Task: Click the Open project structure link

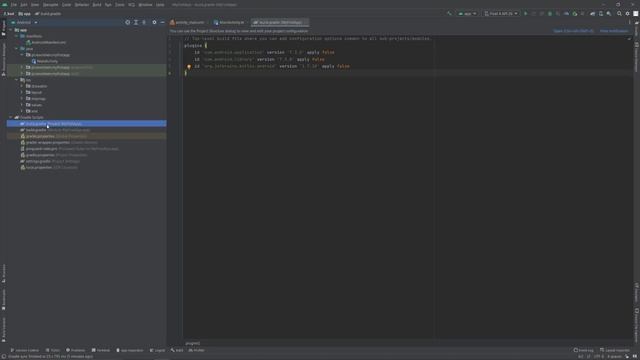Action: 573,31
